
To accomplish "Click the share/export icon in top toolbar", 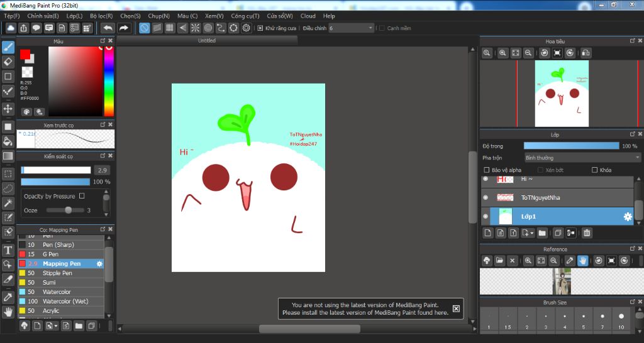I will click(23, 28).
